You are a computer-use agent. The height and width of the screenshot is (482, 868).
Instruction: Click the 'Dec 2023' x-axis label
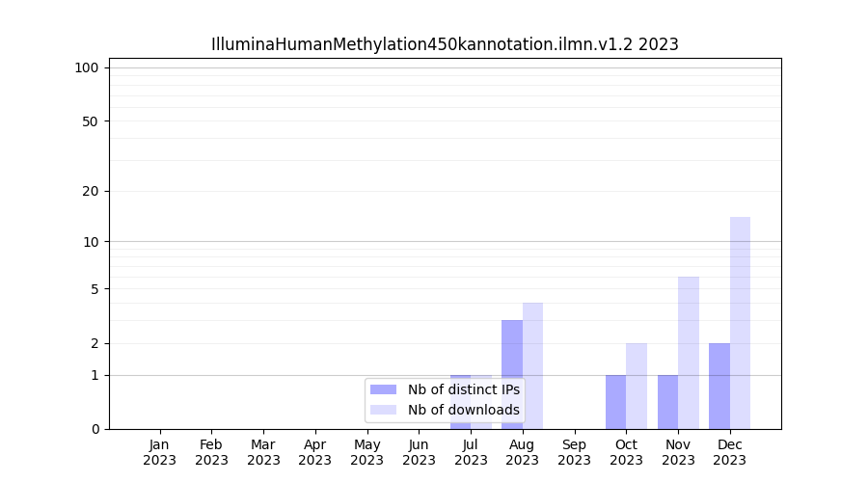coord(730,452)
